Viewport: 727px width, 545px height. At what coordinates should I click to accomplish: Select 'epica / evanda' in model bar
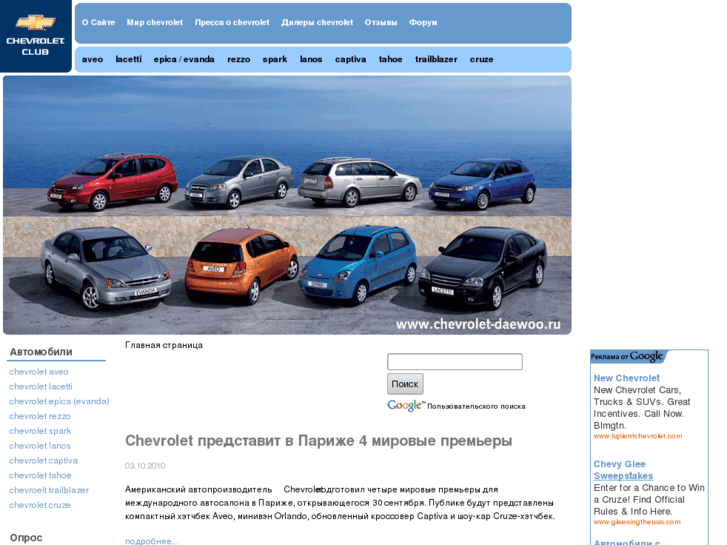[184, 59]
